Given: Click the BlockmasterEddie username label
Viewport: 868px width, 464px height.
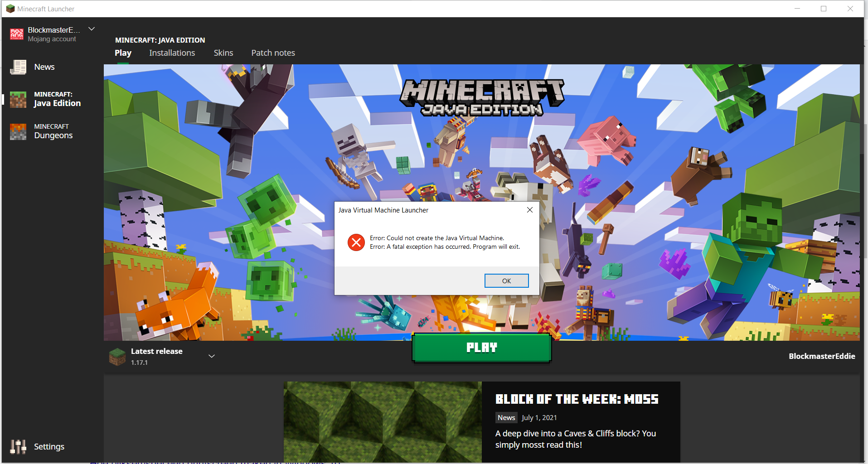Looking at the screenshot, I should [822, 356].
